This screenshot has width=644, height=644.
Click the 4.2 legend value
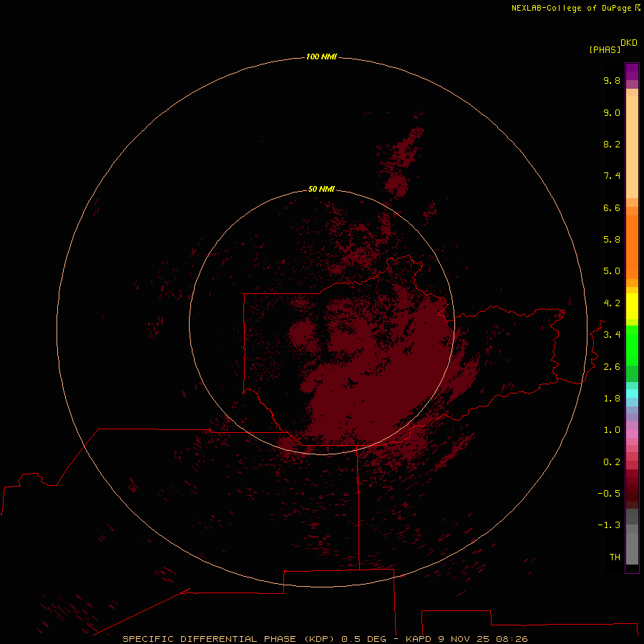click(612, 303)
